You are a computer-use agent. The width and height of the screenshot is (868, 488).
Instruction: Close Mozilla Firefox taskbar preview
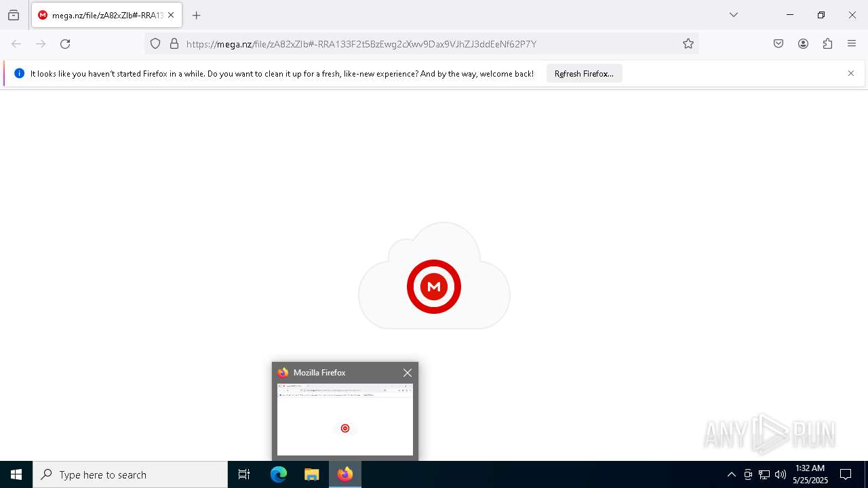408,373
